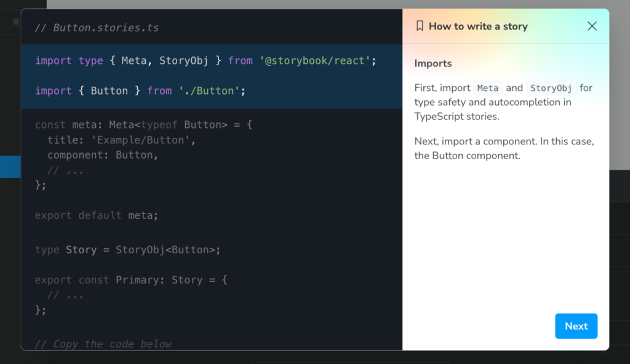Click the export default meta line
This screenshot has height=364, width=630.
pyautogui.click(x=97, y=215)
